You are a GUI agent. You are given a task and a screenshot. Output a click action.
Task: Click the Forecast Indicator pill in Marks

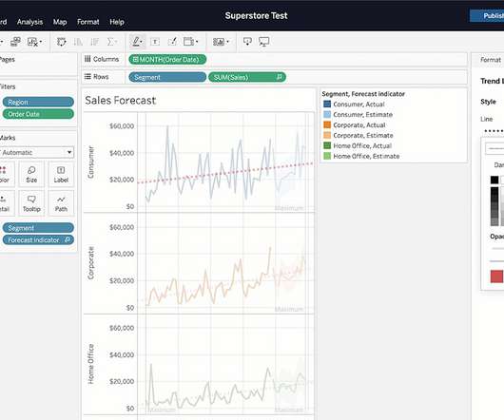point(38,239)
